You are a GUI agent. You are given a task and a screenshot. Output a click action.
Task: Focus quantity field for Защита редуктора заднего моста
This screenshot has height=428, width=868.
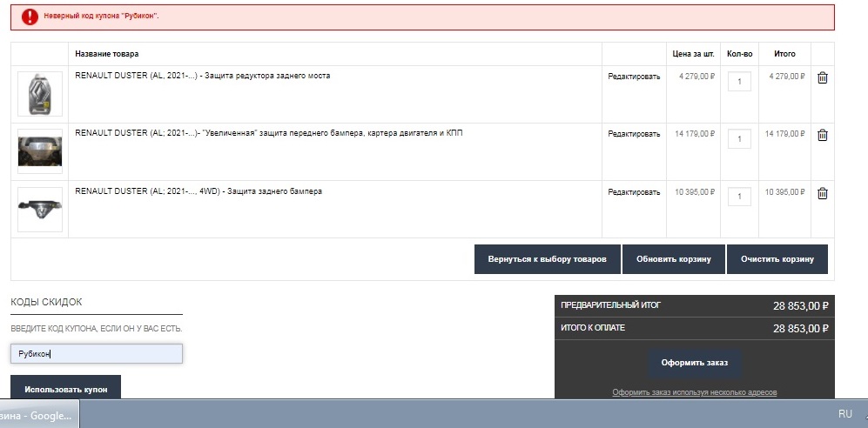click(739, 81)
